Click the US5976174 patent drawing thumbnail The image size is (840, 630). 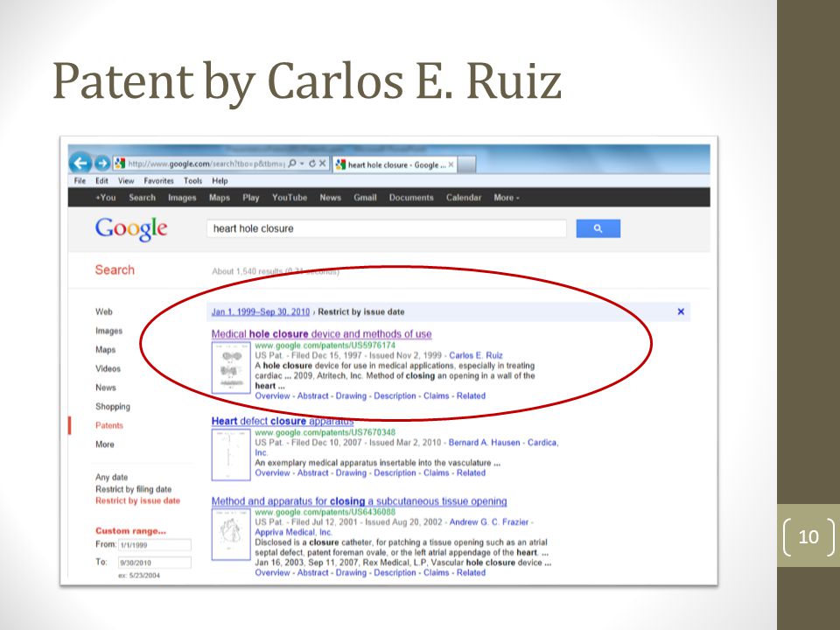231,367
